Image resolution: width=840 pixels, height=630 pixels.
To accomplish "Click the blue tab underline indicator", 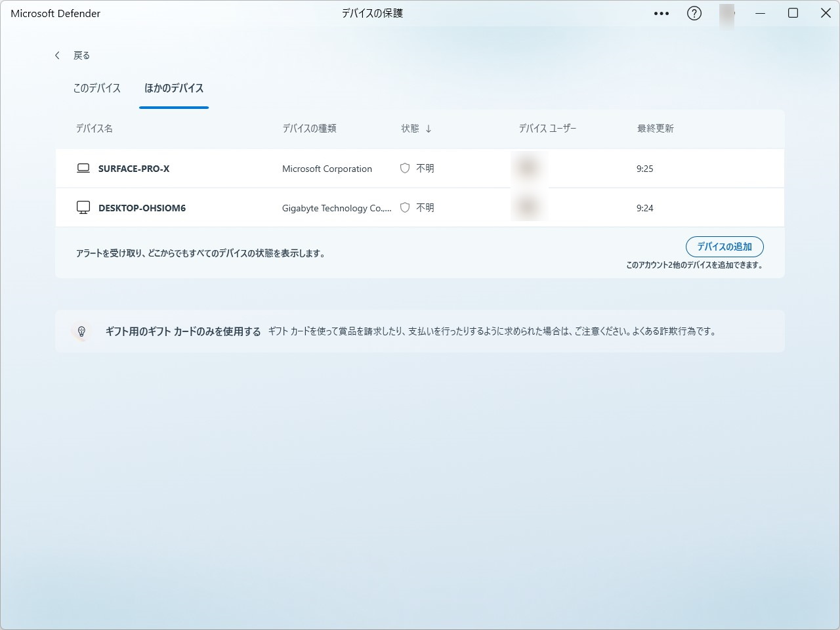I will (x=173, y=108).
